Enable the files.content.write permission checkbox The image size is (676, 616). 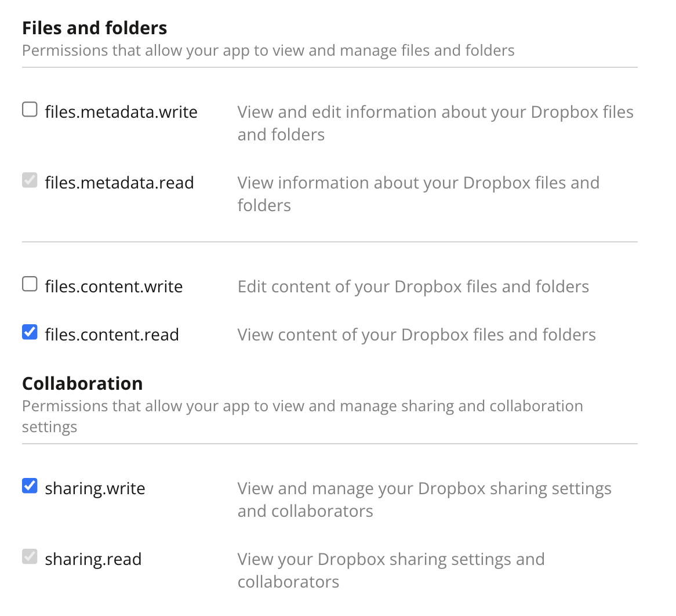29,284
